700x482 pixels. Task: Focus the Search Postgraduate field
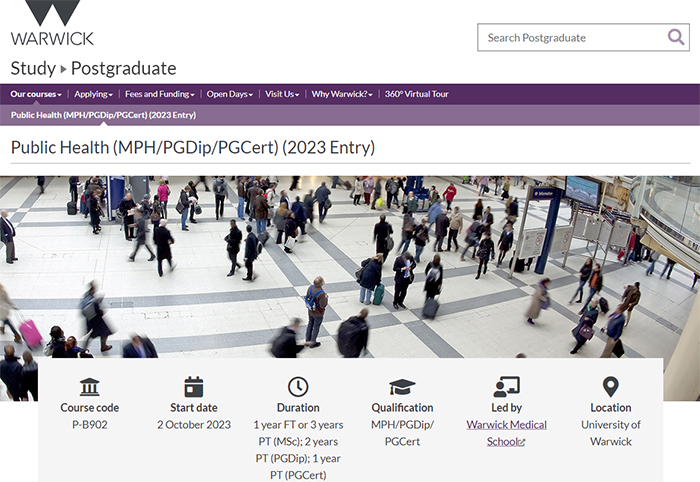tap(583, 37)
